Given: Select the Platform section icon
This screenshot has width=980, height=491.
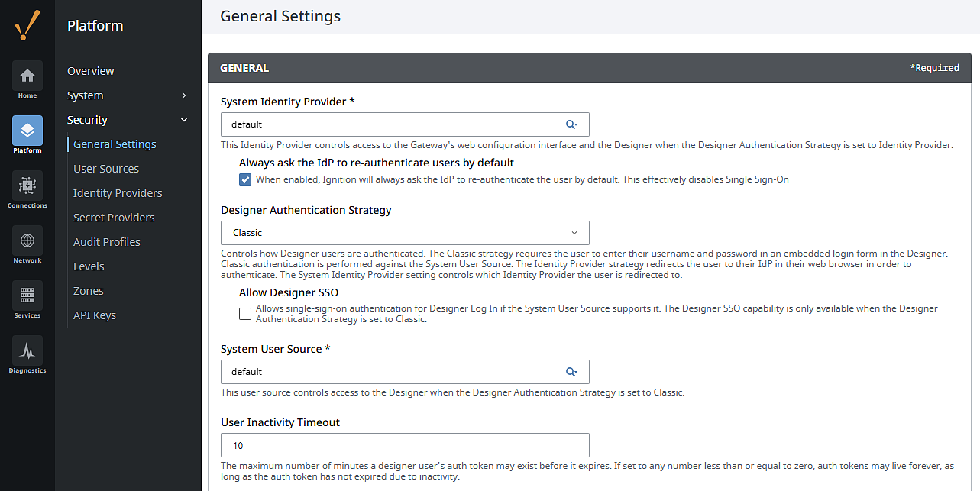Looking at the screenshot, I should point(27,131).
